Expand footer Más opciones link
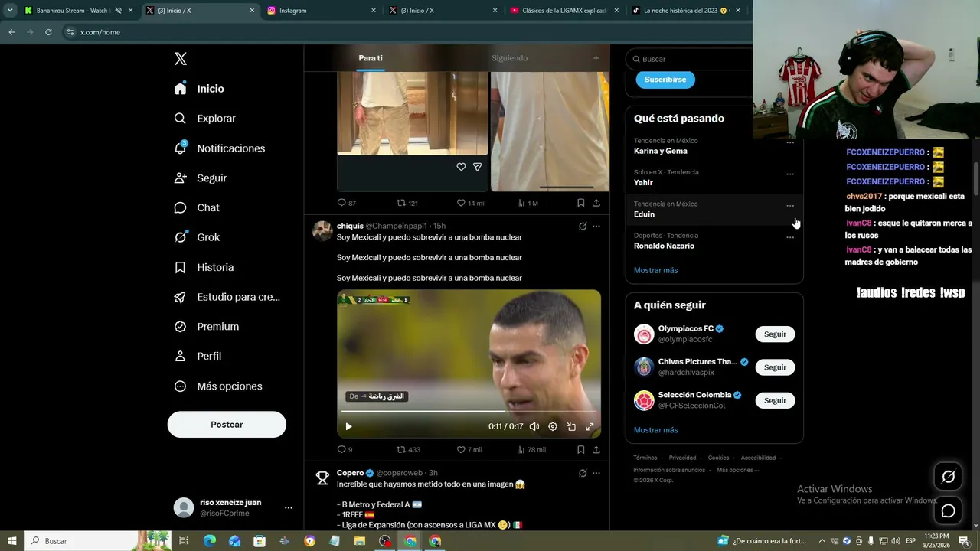This screenshot has width=980, height=551. (x=737, y=470)
